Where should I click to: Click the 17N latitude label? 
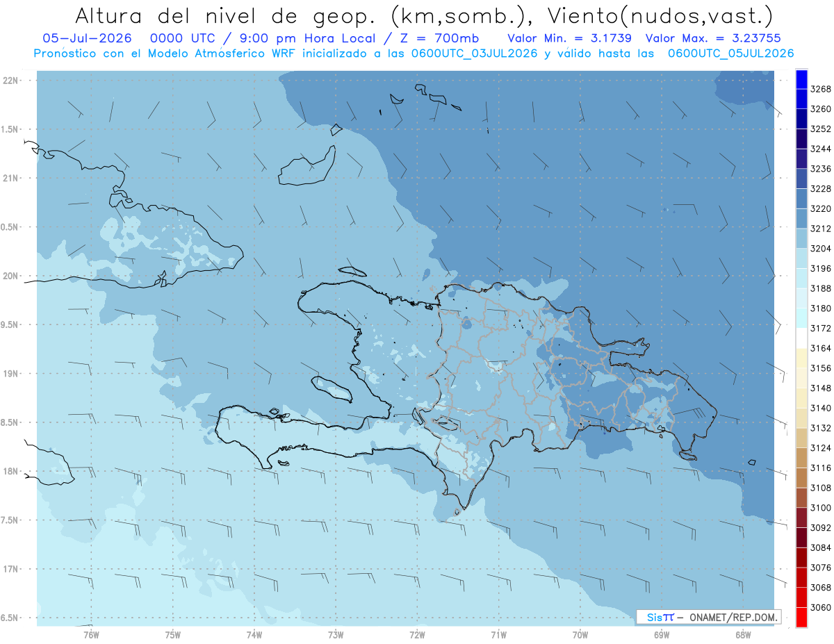pos(10,569)
